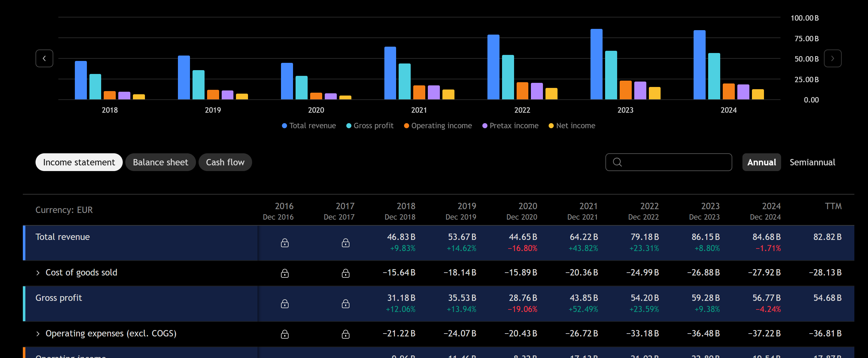Click the chart's previous arrow button
Screen dimensions: 868x358
tap(44, 58)
